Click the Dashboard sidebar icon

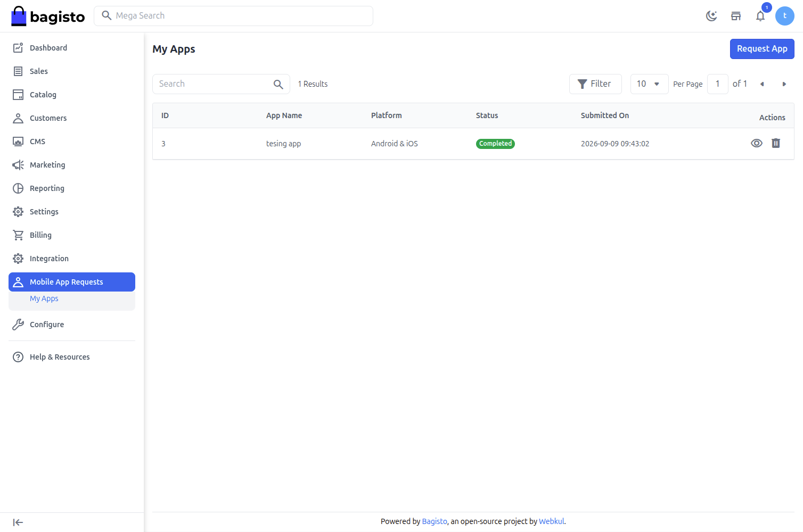point(18,48)
